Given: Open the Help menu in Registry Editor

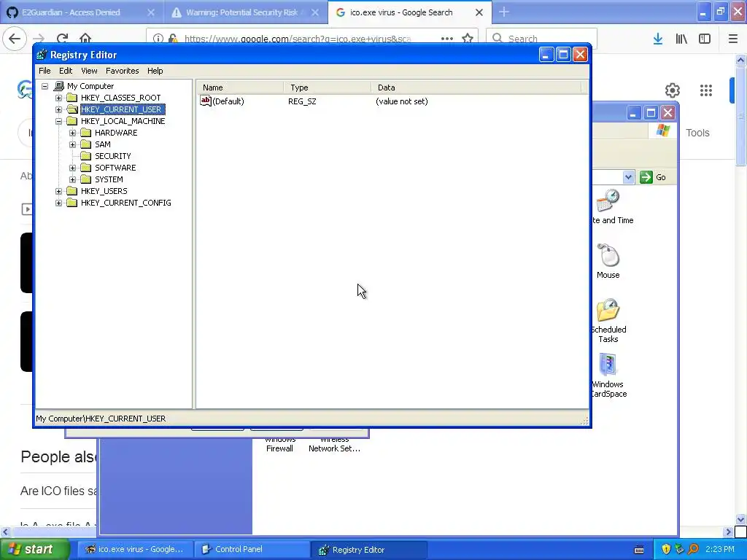Looking at the screenshot, I should pos(155,71).
